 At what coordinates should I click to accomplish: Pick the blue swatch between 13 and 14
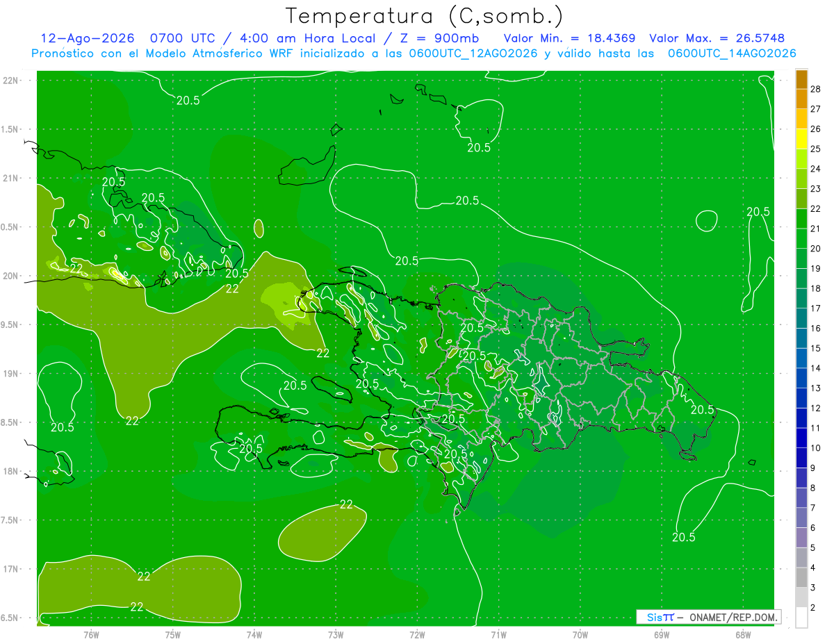pos(801,378)
